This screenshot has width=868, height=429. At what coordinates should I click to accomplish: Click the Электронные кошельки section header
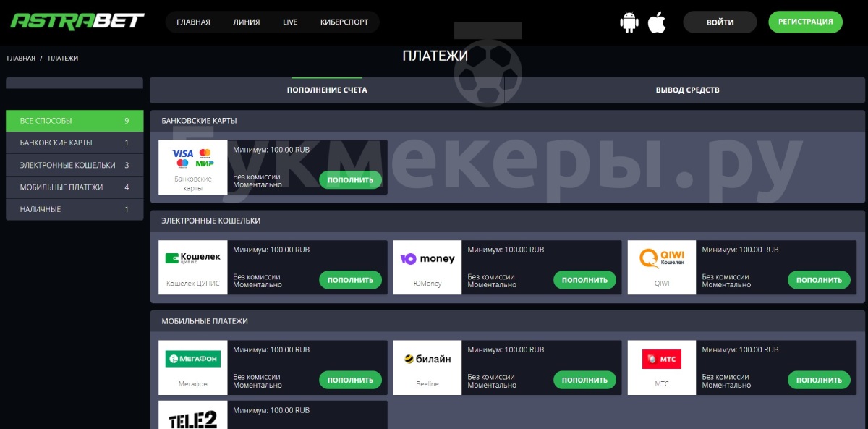[507, 221]
